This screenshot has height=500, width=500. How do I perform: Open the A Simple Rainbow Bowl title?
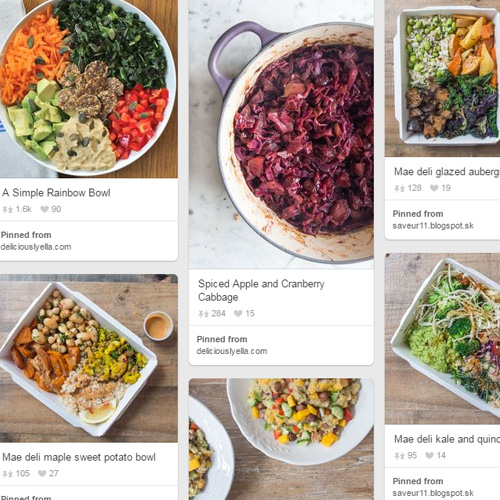(x=56, y=193)
